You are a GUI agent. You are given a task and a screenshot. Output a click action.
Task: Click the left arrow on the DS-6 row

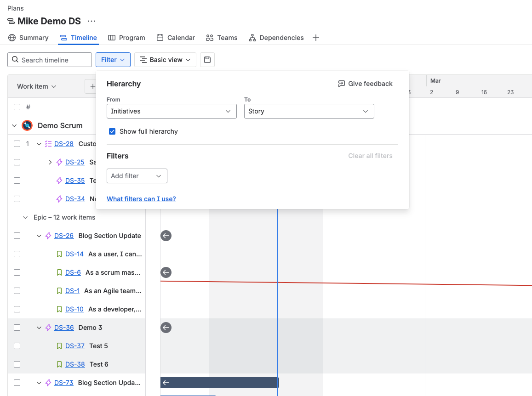166,272
